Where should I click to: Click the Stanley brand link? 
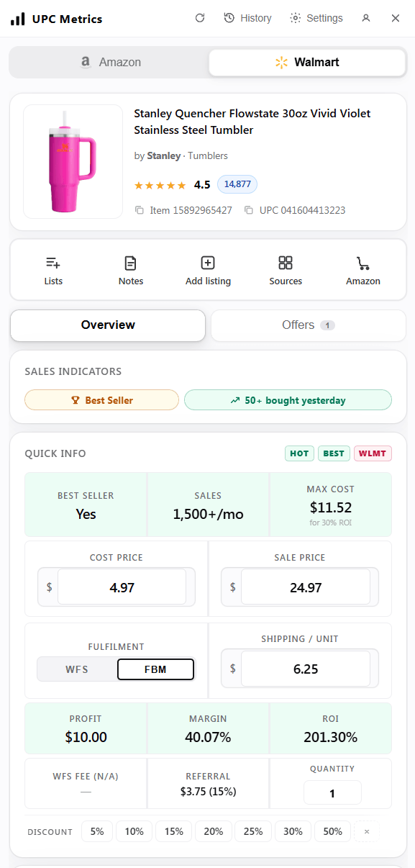164,155
